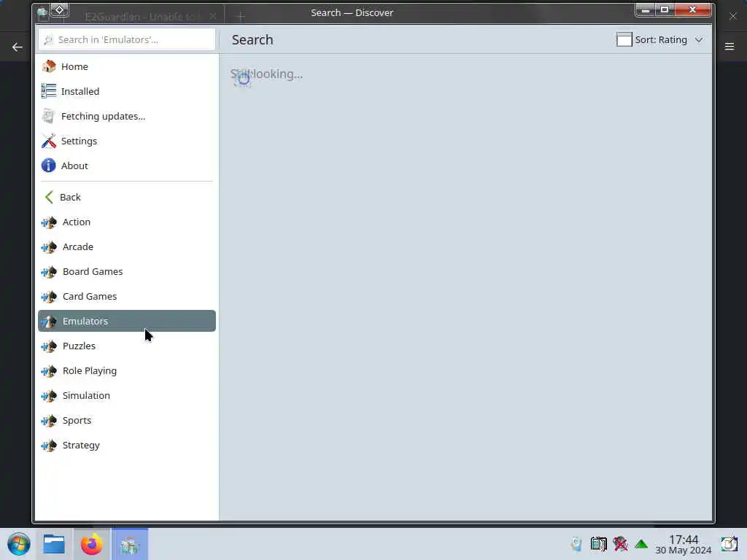Image resolution: width=747 pixels, height=560 pixels.
Task: Click the About info icon
Action: click(x=49, y=166)
